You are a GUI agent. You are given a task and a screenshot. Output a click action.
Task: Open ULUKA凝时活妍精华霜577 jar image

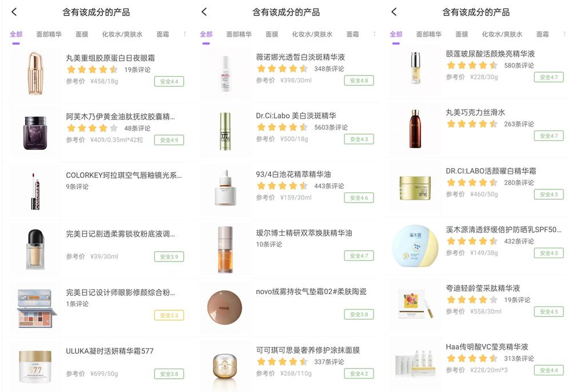tap(35, 366)
